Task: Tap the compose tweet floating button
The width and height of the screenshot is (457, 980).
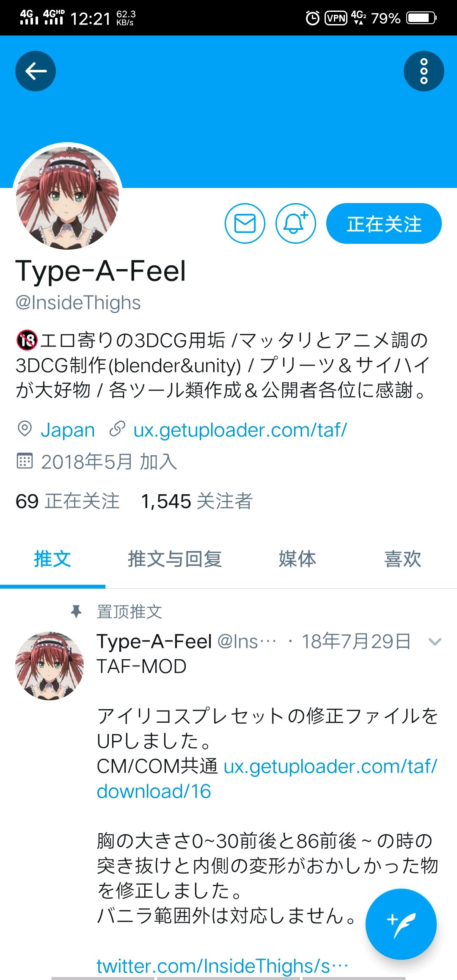Action: [x=401, y=924]
